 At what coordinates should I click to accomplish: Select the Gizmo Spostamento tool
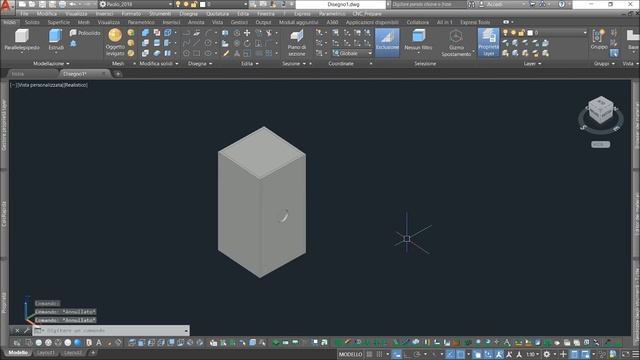456,43
